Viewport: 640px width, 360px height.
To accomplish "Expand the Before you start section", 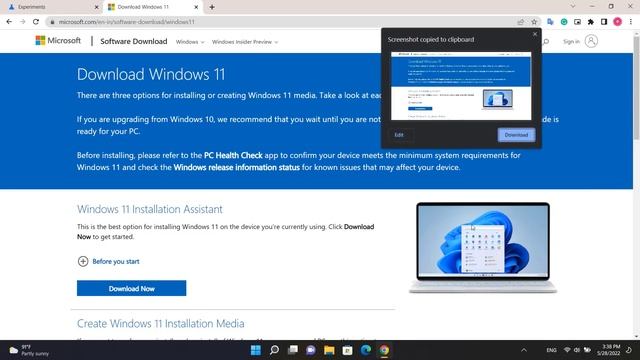I will coord(108,261).
